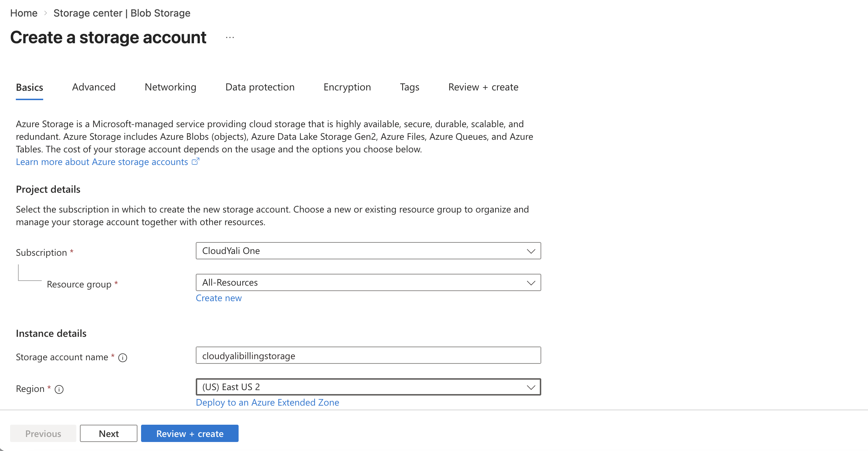This screenshot has width=868, height=451.
Task: Click Create new under Resource group
Action: [218, 298]
